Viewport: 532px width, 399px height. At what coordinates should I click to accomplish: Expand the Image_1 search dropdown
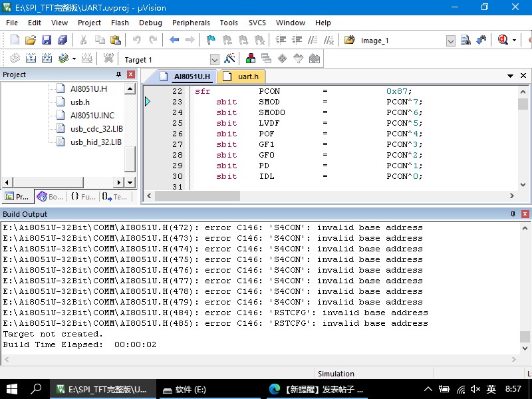coord(451,41)
